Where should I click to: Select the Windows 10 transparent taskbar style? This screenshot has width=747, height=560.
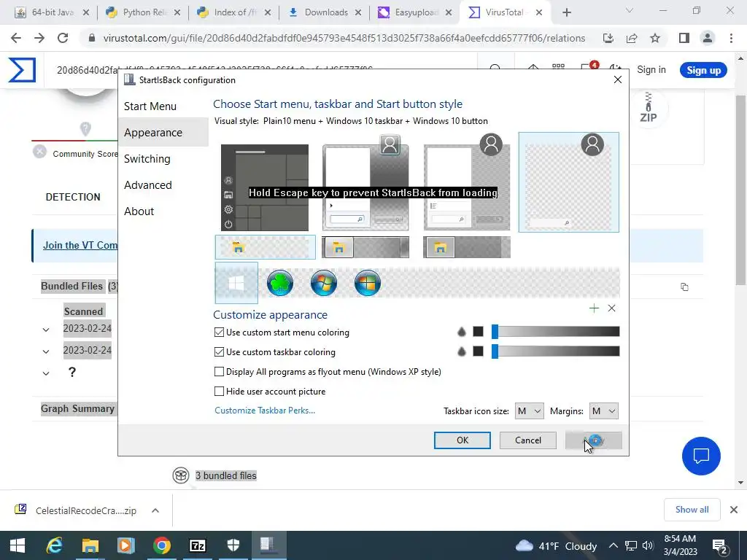tap(266, 247)
